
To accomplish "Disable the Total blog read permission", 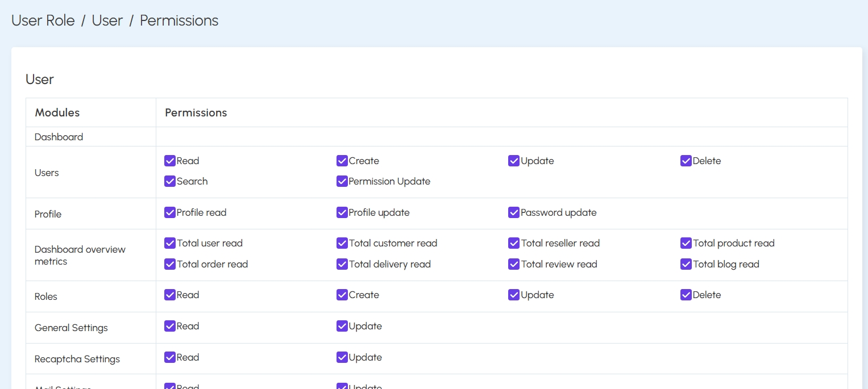I will click(686, 264).
